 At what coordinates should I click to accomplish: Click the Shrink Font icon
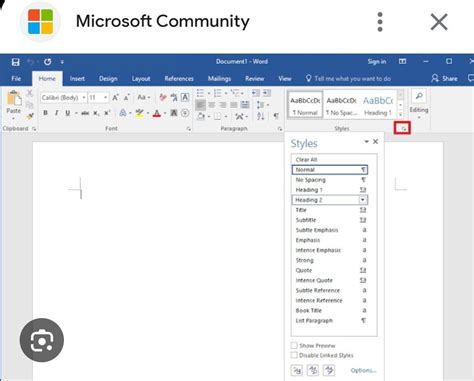point(127,97)
